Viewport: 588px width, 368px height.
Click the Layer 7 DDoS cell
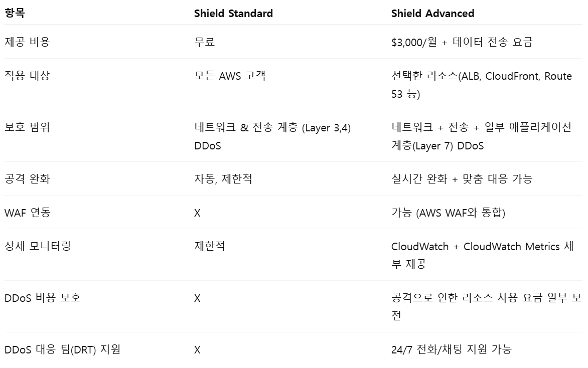[x=481, y=136]
